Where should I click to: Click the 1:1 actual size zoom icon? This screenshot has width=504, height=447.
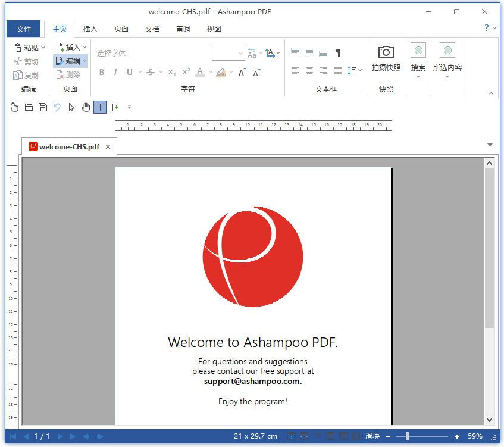(x=291, y=436)
